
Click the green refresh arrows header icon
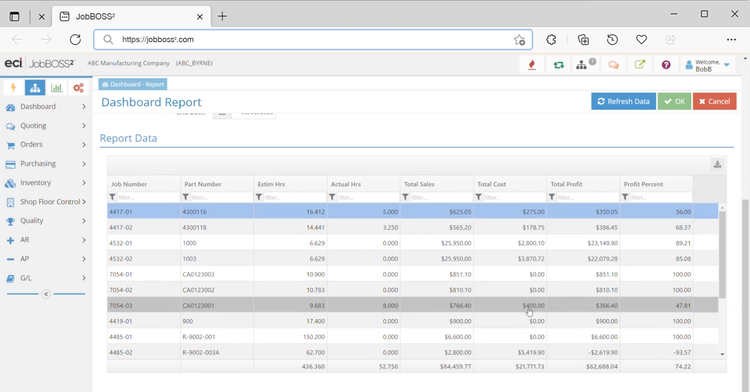tap(558, 65)
